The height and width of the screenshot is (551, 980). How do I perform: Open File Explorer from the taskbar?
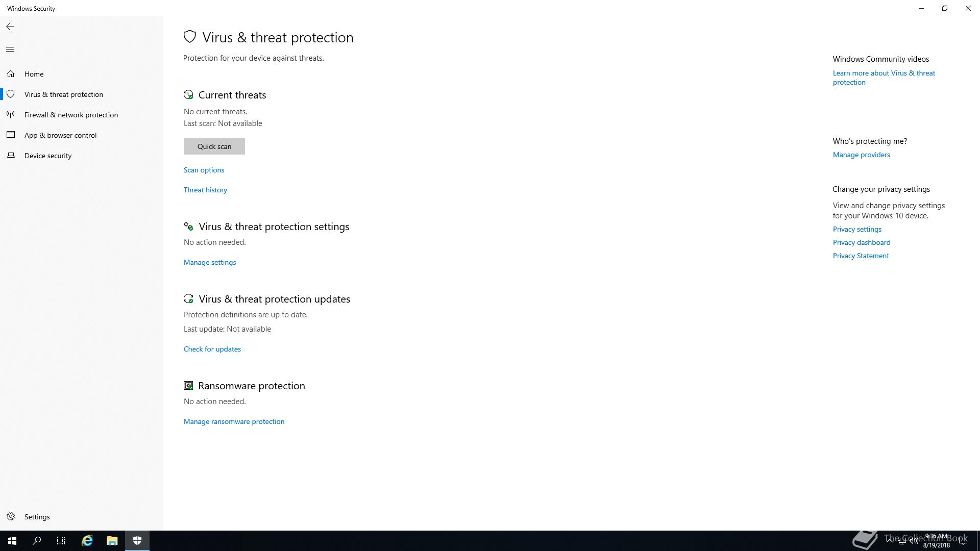click(112, 541)
